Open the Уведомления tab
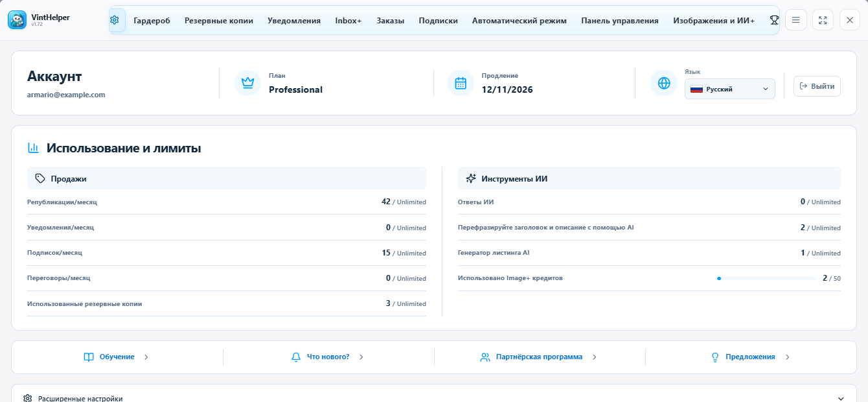The width and height of the screenshot is (868, 402). 294,20
